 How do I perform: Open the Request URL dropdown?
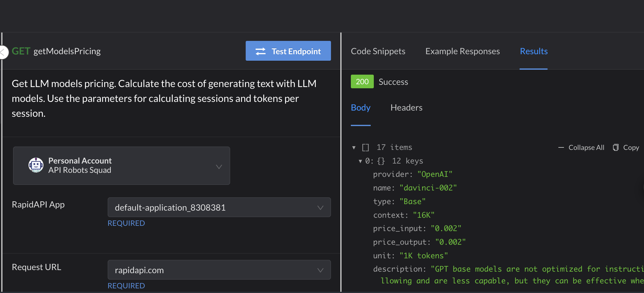click(x=219, y=270)
